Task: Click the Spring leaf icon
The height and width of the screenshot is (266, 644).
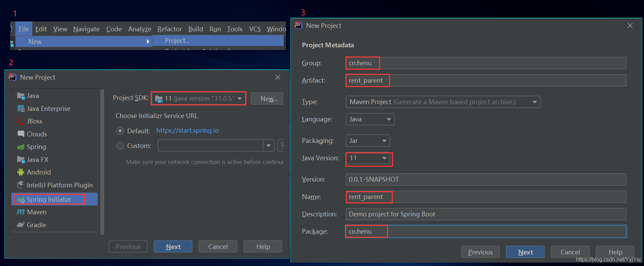Action: 21,147
